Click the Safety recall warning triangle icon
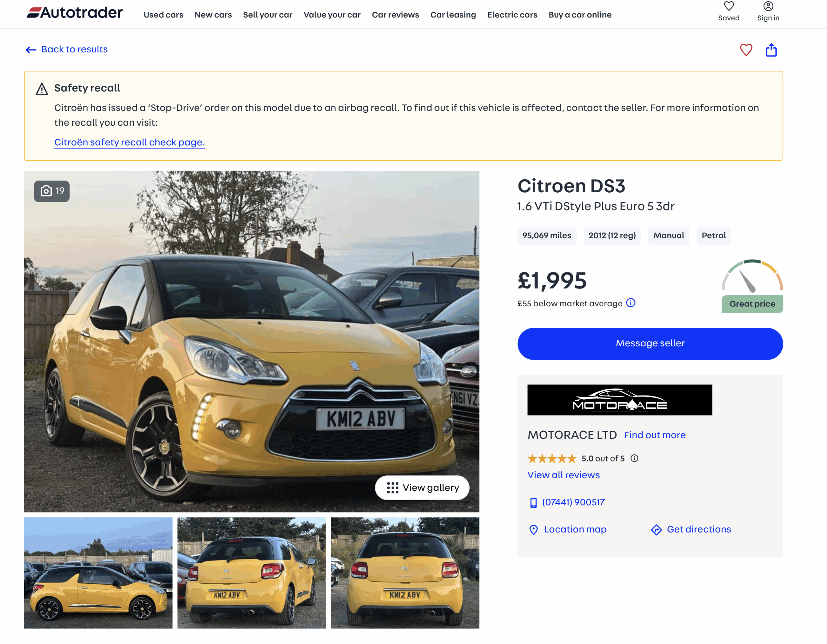Screen dimensions: 827x644 [x=42, y=89]
